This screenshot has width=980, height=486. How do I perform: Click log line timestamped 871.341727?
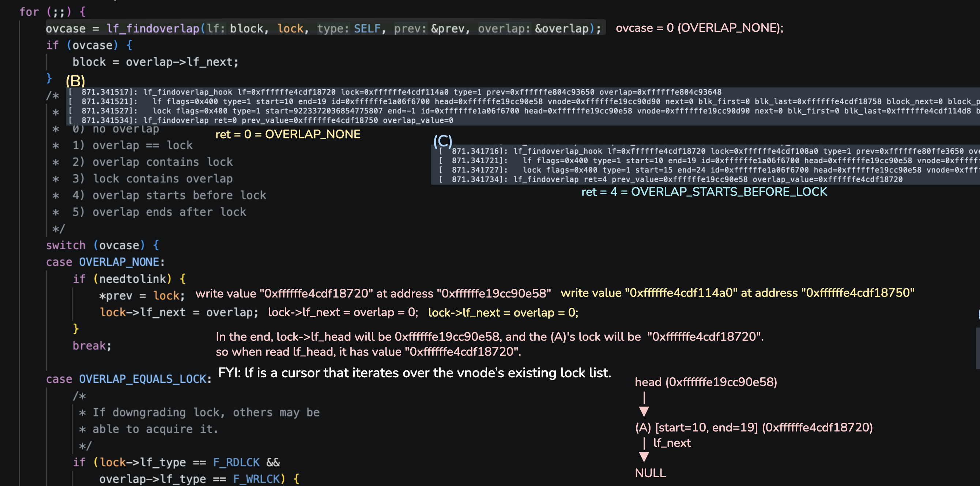[x=709, y=170]
